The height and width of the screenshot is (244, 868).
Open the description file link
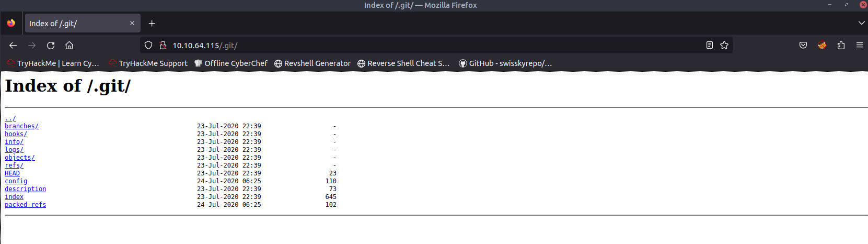point(25,189)
